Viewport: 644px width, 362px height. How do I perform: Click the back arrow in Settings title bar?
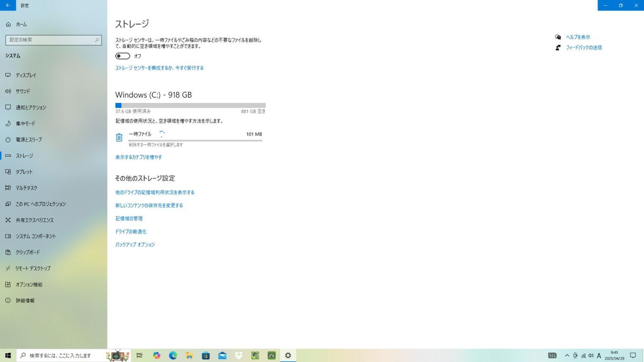(8, 5)
